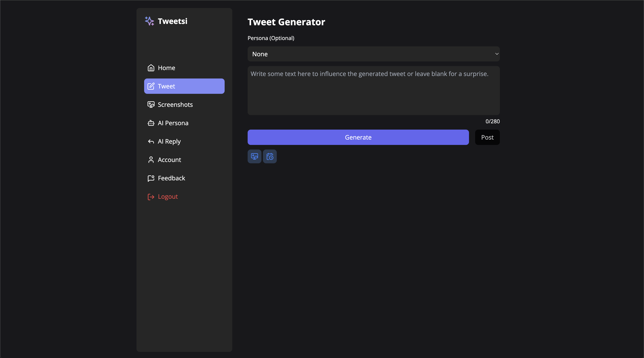The image size is (644, 358).
Task: Click the AI Reply arrow icon
Action: coord(151,141)
